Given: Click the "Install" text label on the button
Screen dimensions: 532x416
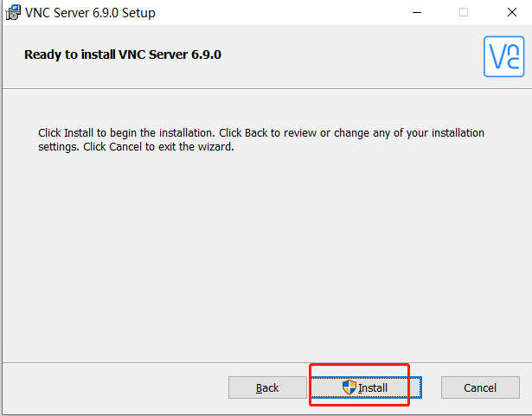Looking at the screenshot, I should (373, 388).
